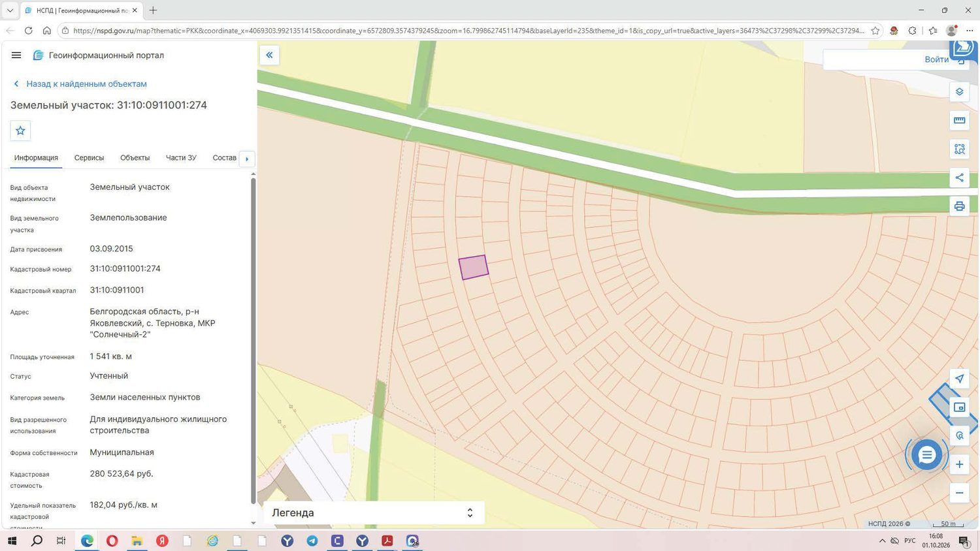This screenshot has width=980, height=551.
Task: Collapse the side panel with double-arrow button
Action: [269, 55]
